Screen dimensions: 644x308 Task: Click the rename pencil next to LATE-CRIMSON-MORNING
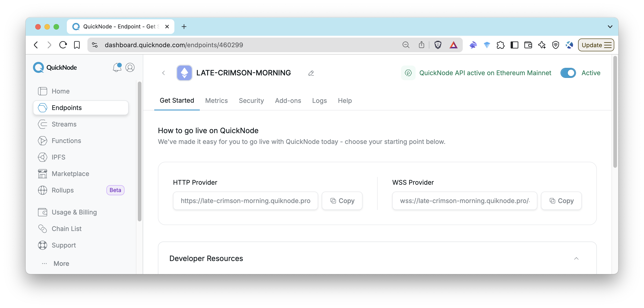(311, 73)
